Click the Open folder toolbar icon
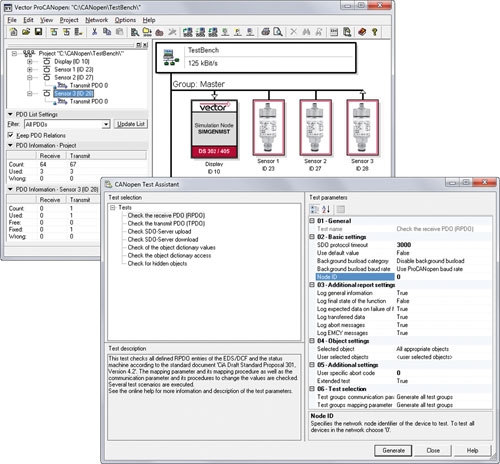Viewport: 500px width, 464px height. [26, 32]
